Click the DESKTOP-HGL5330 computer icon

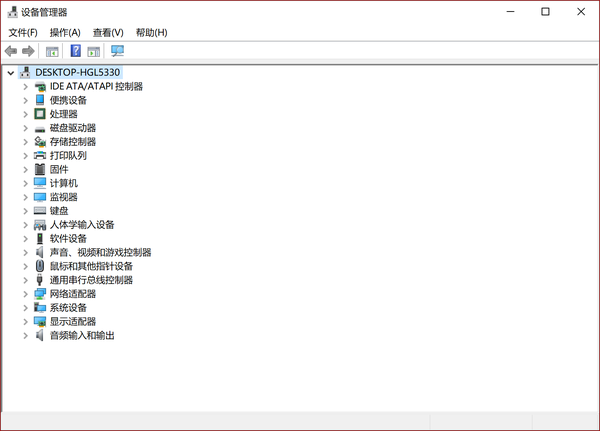(x=25, y=72)
